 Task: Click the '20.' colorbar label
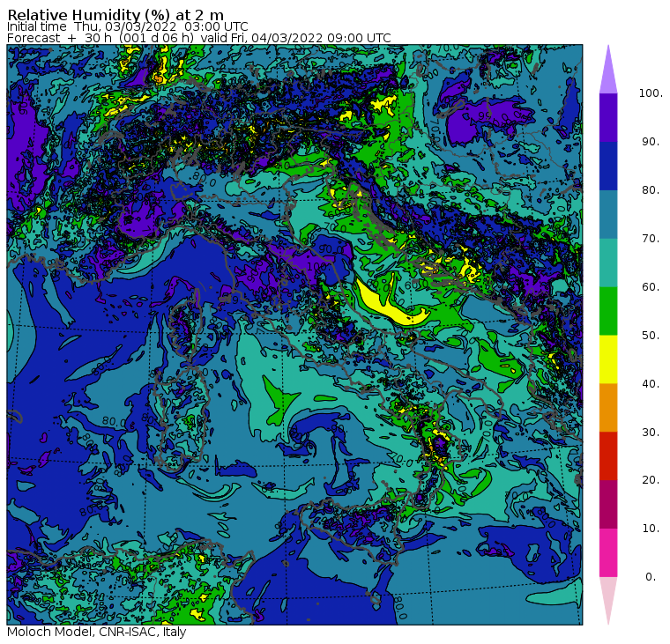[651, 480]
